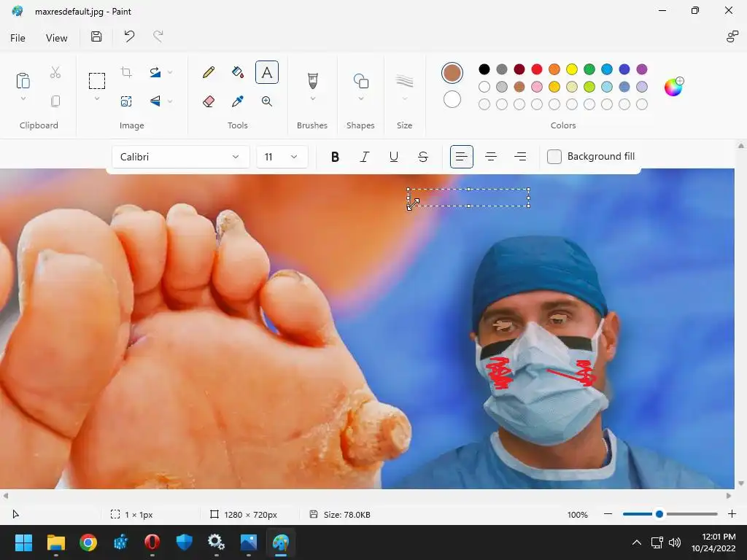Click the Brushes tool icon
This screenshot has width=747, height=560.
click(312, 80)
